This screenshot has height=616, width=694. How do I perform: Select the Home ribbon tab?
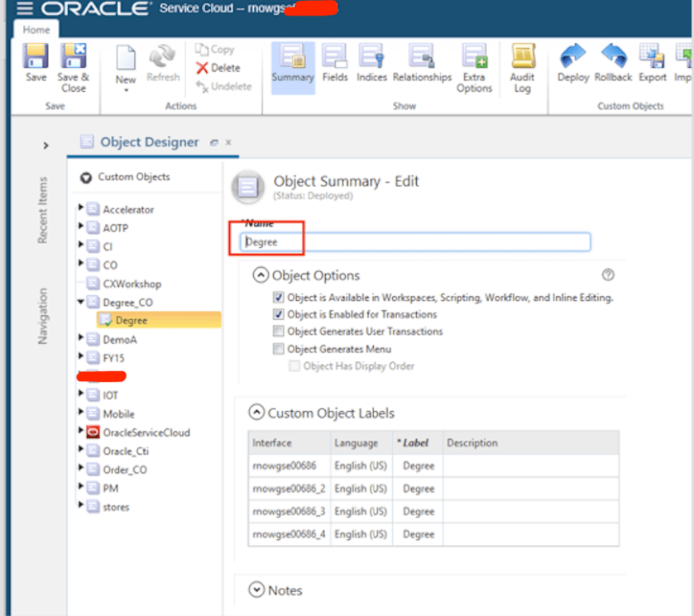(x=36, y=30)
